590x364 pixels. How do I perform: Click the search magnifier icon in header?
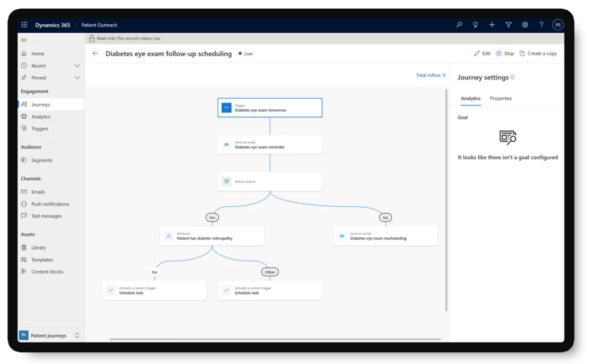click(459, 25)
